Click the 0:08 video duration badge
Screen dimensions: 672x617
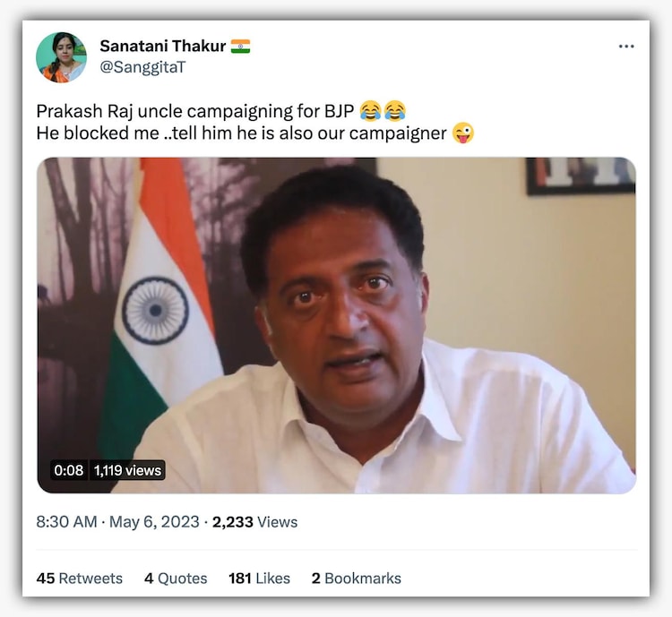(69, 470)
